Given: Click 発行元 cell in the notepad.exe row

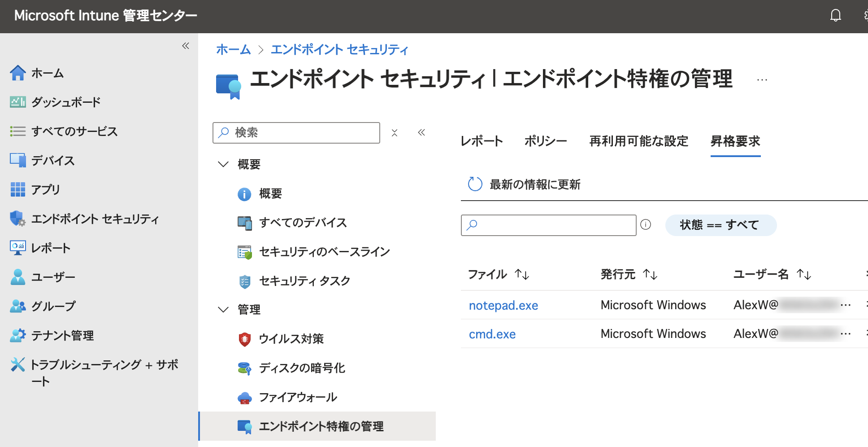Looking at the screenshot, I should coord(653,305).
